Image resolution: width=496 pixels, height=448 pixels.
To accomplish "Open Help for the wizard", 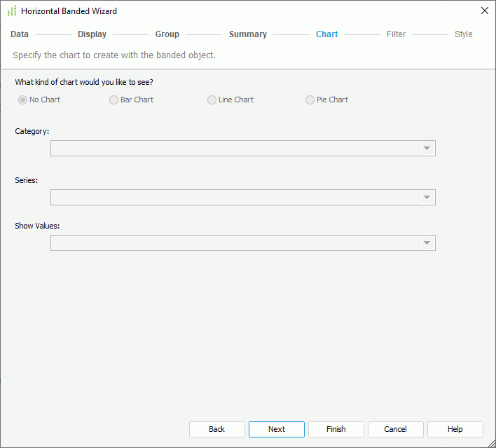I will coord(455,429).
